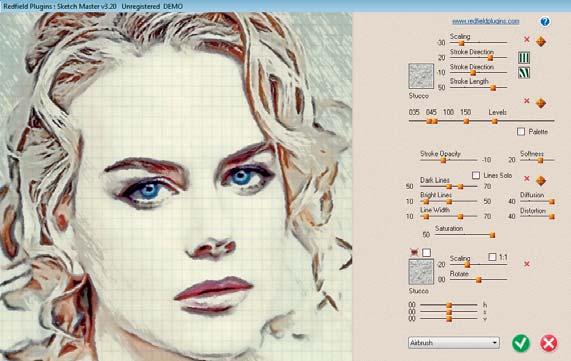Toggle the Lines Solo checkbox
571x361 pixels.
click(x=476, y=175)
